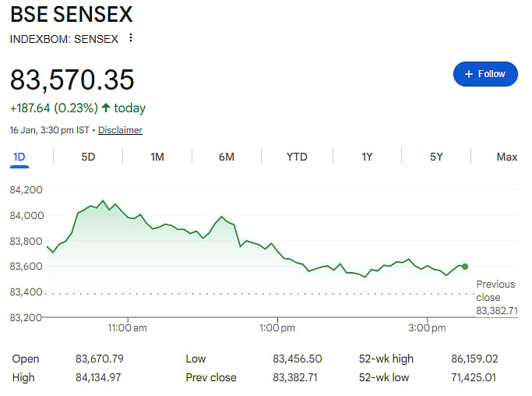Click the green current-price dot on chart

(x=465, y=267)
